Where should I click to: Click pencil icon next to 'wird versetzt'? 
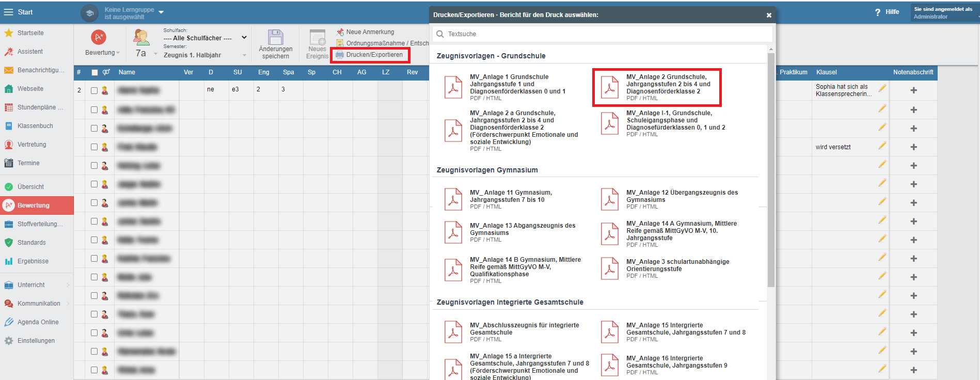pos(882,146)
